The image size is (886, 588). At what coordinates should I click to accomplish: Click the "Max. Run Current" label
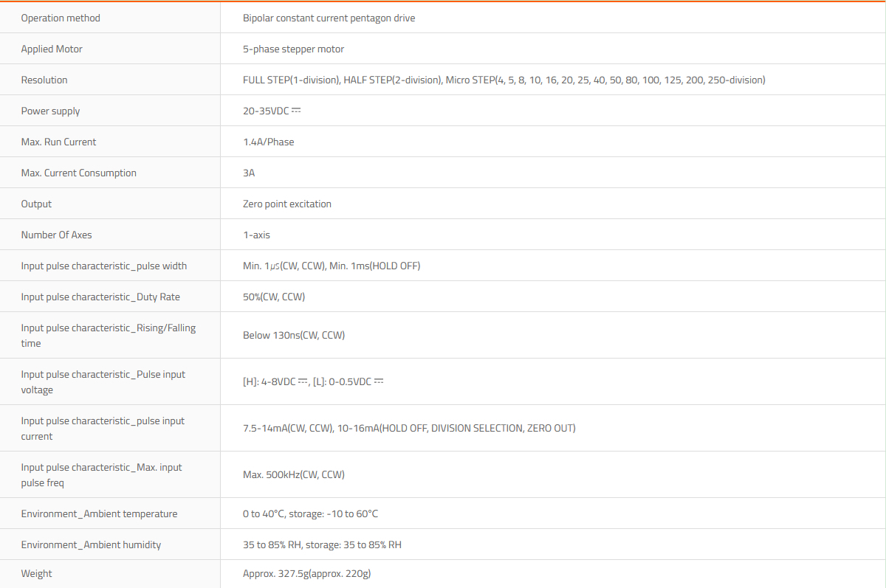(58, 142)
